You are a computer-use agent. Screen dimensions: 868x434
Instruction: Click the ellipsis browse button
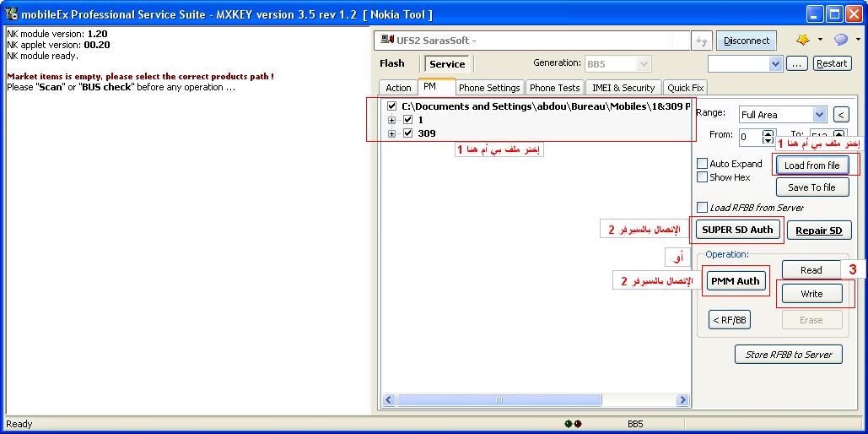pos(796,63)
